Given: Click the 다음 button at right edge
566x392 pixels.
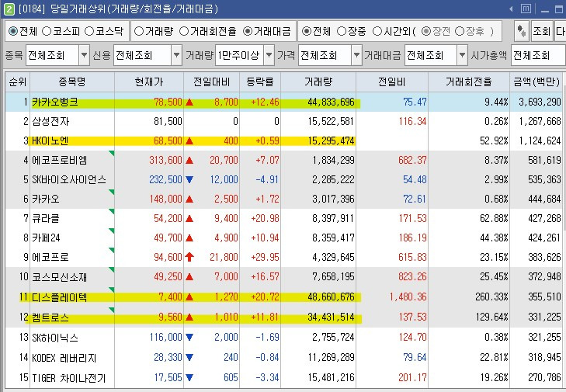Looking at the screenshot, I should pyautogui.click(x=561, y=31).
